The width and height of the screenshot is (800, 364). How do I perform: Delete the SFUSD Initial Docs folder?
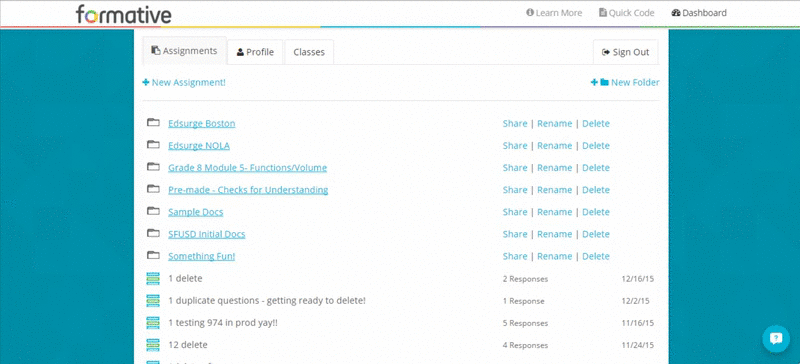click(596, 234)
